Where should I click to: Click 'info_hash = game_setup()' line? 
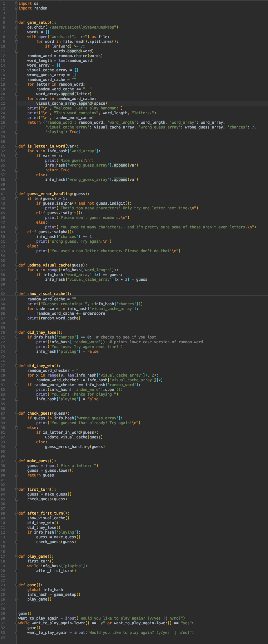pos(54,595)
